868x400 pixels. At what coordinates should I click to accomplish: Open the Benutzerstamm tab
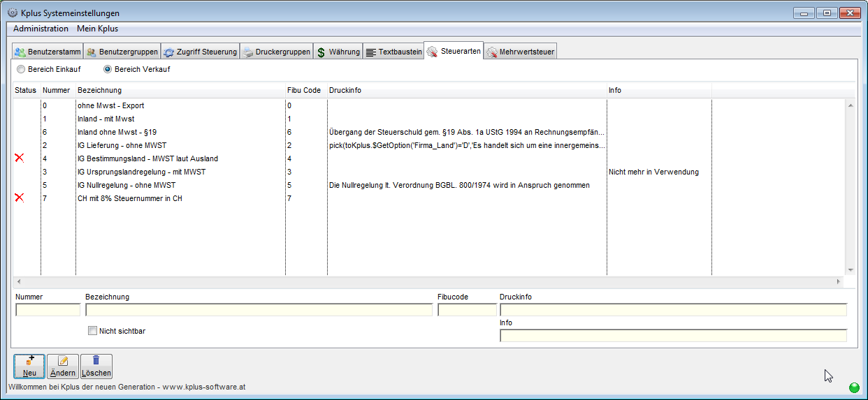point(48,52)
